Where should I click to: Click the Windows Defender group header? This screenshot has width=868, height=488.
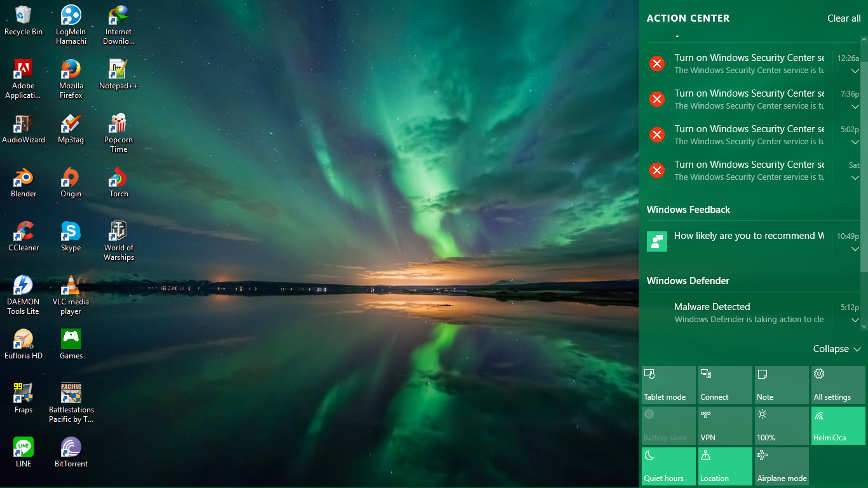coord(688,281)
